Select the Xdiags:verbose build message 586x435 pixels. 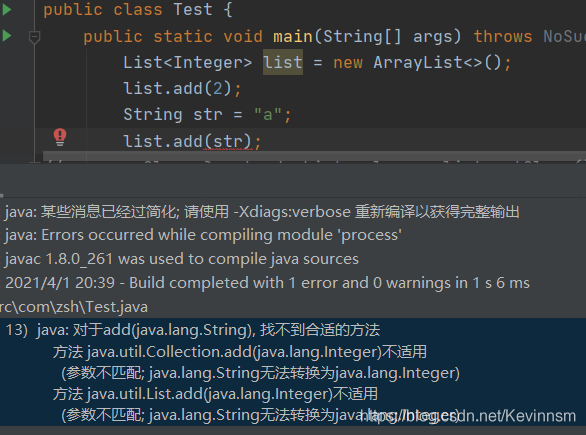(262, 212)
